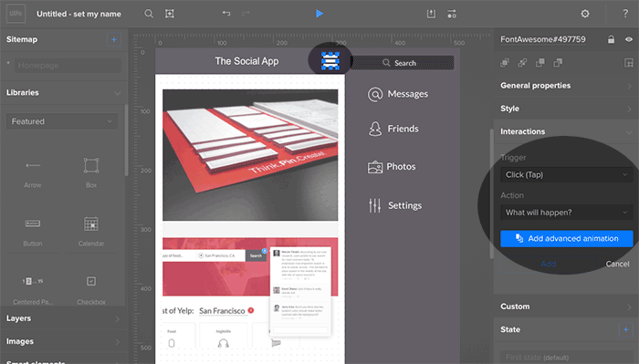Click the canvas Search field

403,63
